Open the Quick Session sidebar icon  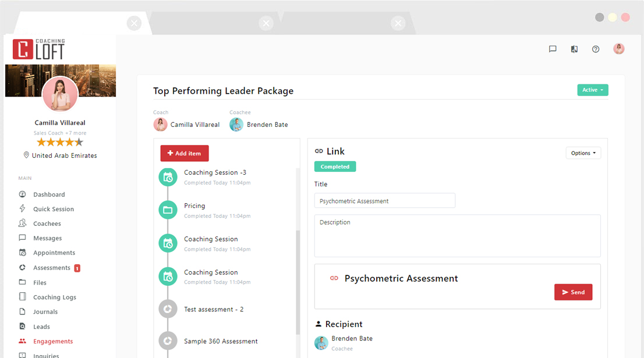click(x=21, y=208)
